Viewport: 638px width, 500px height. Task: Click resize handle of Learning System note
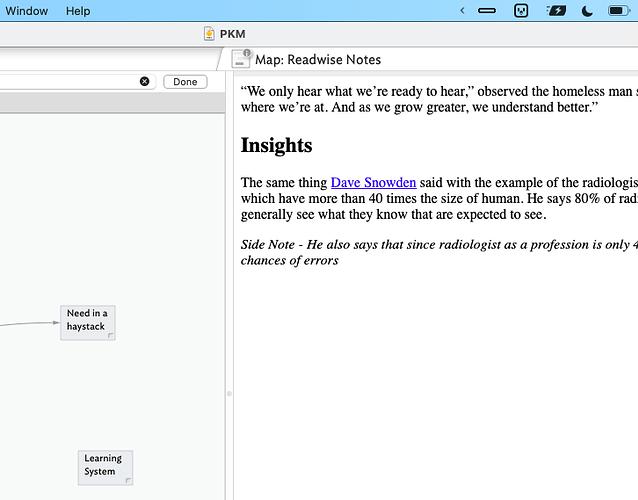point(128,480)
